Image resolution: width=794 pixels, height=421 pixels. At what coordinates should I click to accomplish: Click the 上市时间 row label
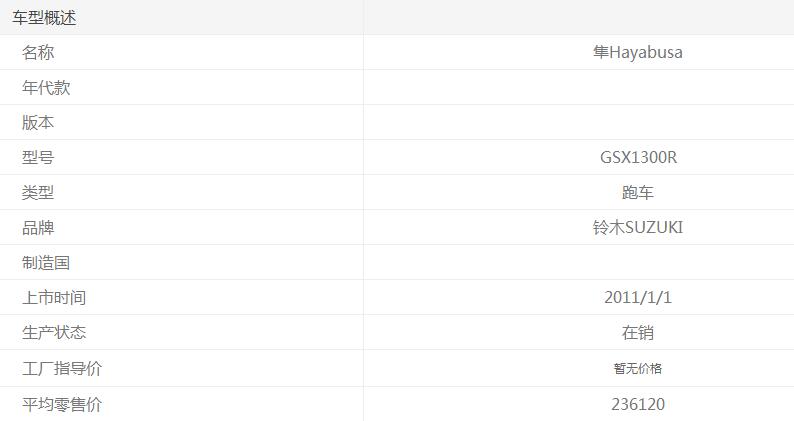pyautogui.click(x=54, y=298)
